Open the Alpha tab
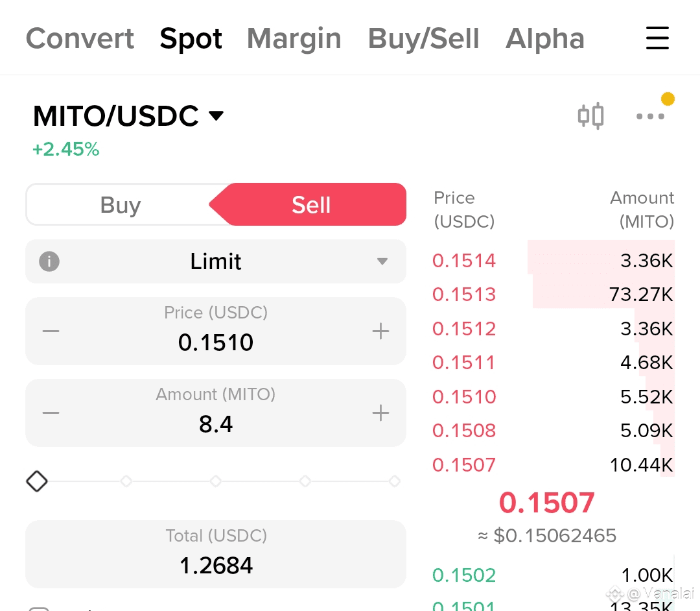 coord(544,38)
